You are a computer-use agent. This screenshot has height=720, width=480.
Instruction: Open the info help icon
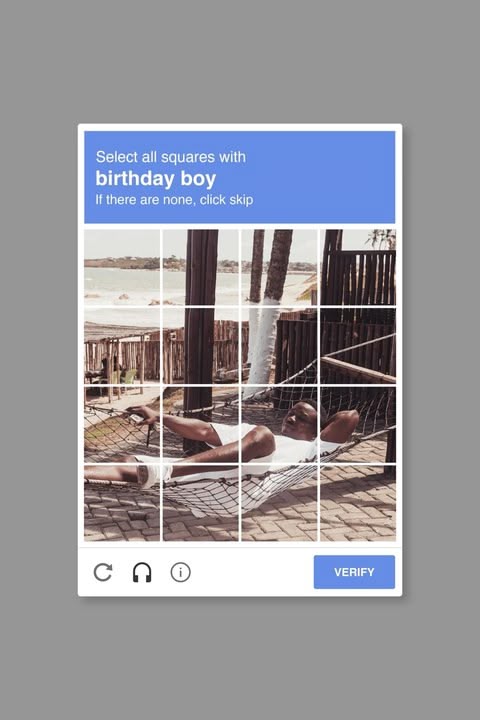click(x=181, y=572)
